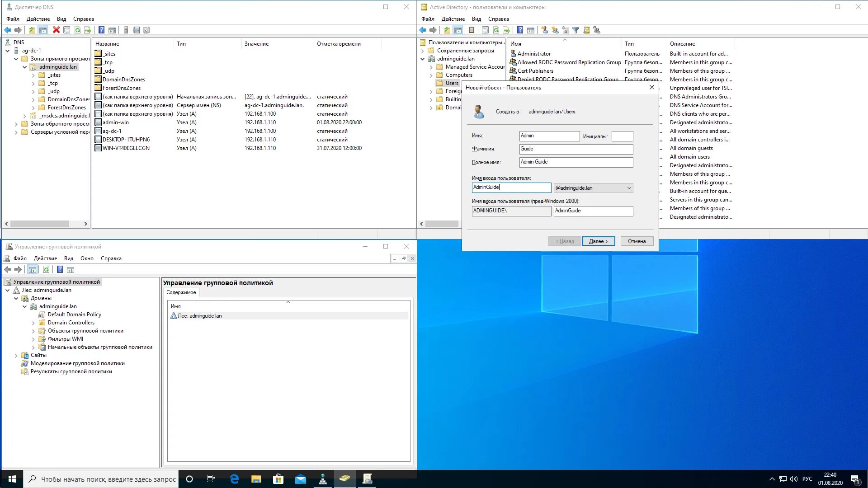This screenshot has width=868, height=488.
Task: Collapse the Домены node in Group Policy tree
Action: tap(16, 299)
